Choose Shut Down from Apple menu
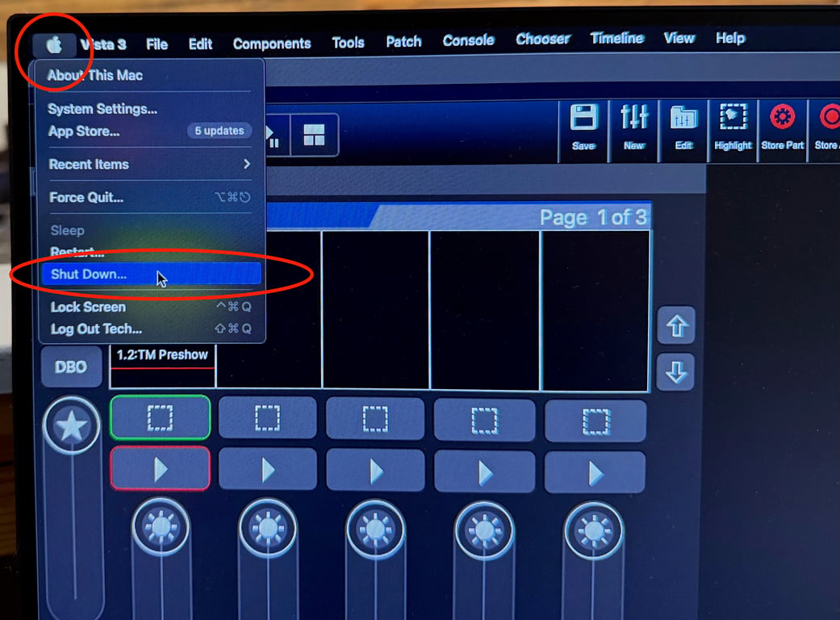The image size is (840, 620). (152, 274)
